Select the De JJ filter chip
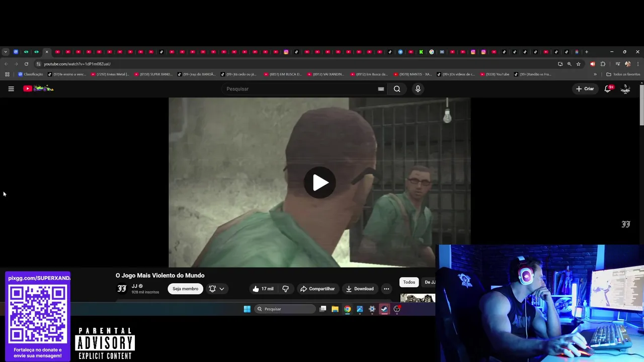 [429, 282]
